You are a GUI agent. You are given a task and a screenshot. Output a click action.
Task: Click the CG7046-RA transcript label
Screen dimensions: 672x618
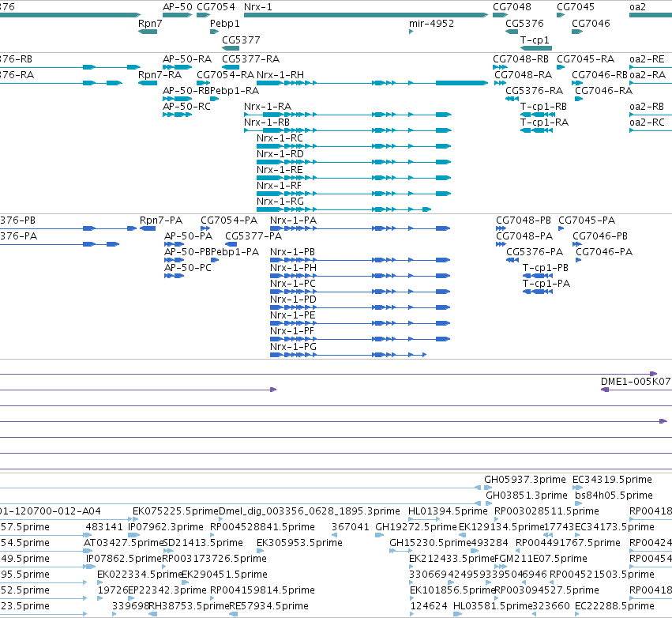pos(604,91)
